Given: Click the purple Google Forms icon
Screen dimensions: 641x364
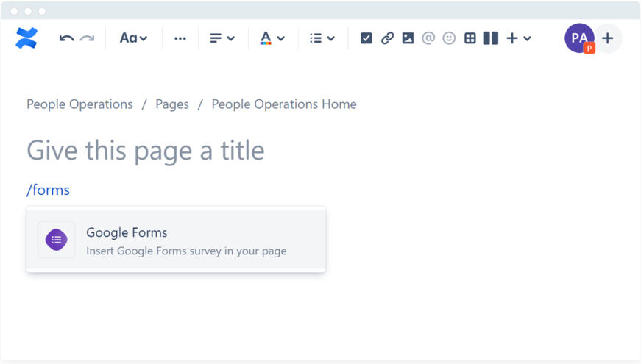Looking at the screenshot, I should click(57, 240).
